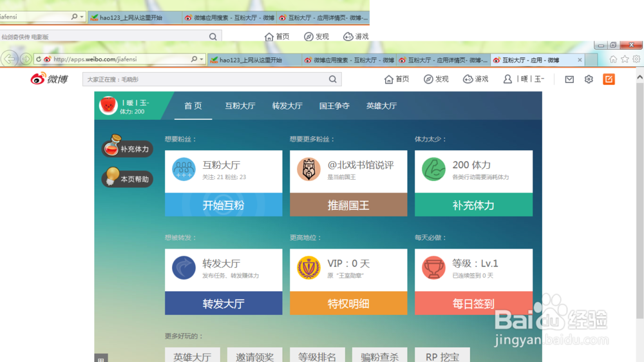Click the 开始互粉 blue button

(223, 205)
